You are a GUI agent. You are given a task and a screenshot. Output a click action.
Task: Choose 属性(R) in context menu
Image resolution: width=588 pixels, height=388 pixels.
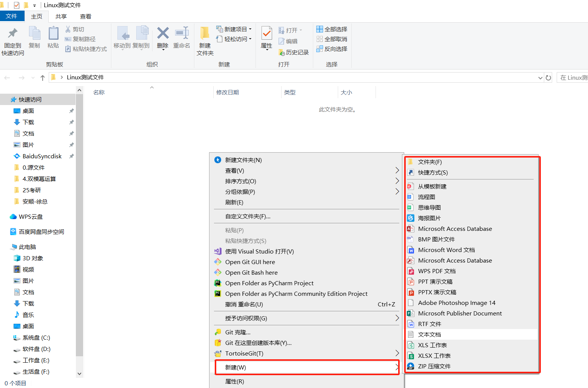[x=306, y=381]
